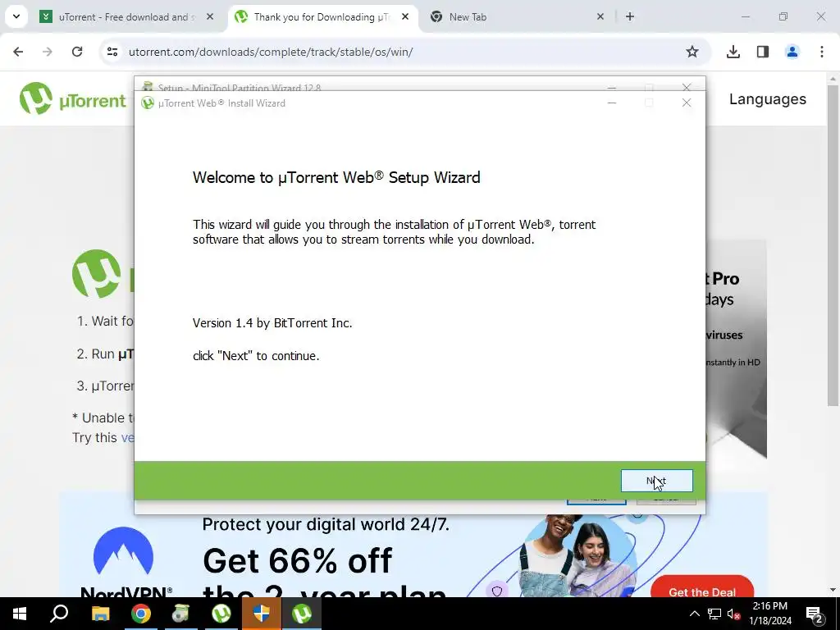Reload the current page
The width and height of the screenshot is (840, 630).
[x=77, y=52]
